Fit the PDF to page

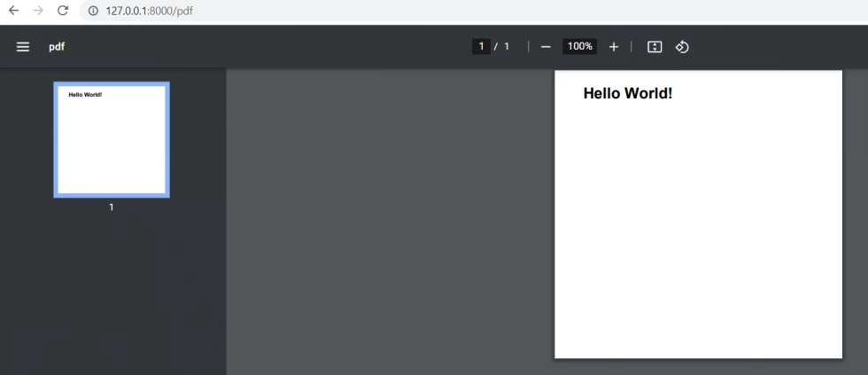click(x=655, y=47)
